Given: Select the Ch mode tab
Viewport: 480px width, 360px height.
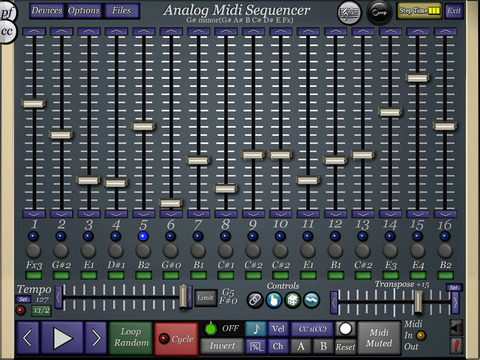Looking at the screenshot, I should [278, 346].
